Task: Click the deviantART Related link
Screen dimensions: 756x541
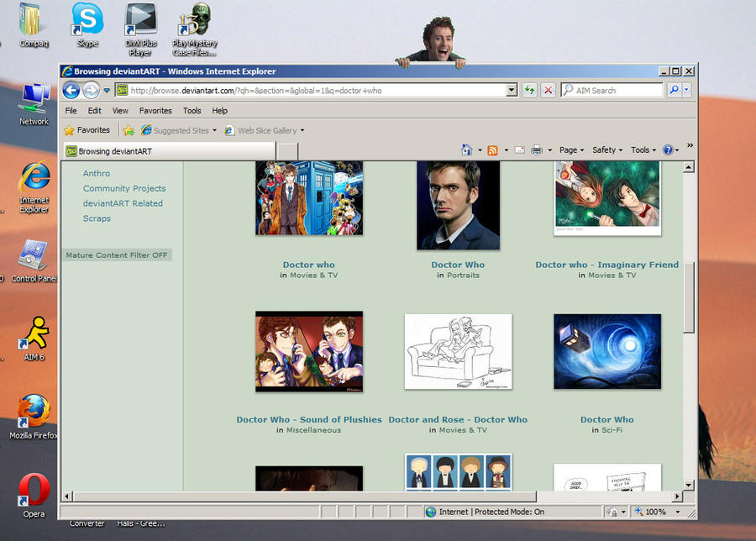Action: (123, 203)
